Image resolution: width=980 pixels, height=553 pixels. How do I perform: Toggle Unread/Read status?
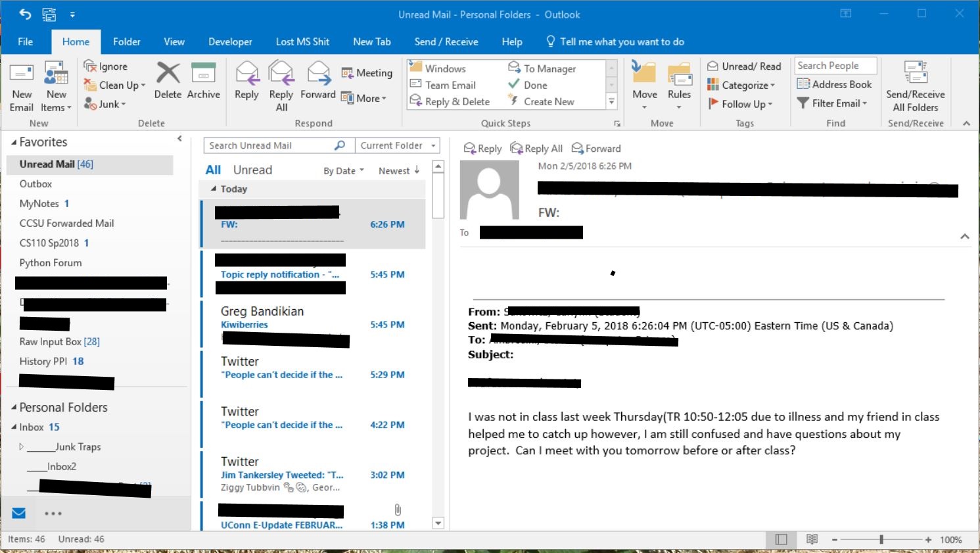tap(744, 66)
